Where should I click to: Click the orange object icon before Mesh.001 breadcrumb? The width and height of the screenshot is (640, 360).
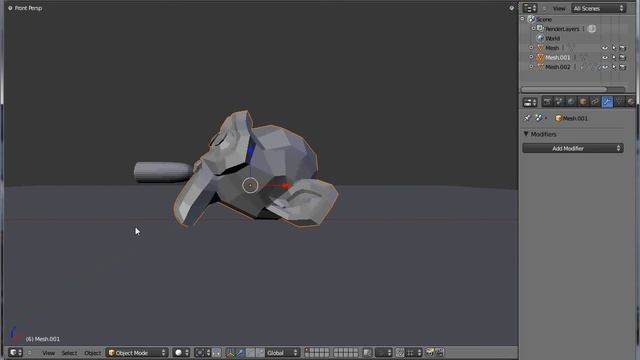(558, 118)
